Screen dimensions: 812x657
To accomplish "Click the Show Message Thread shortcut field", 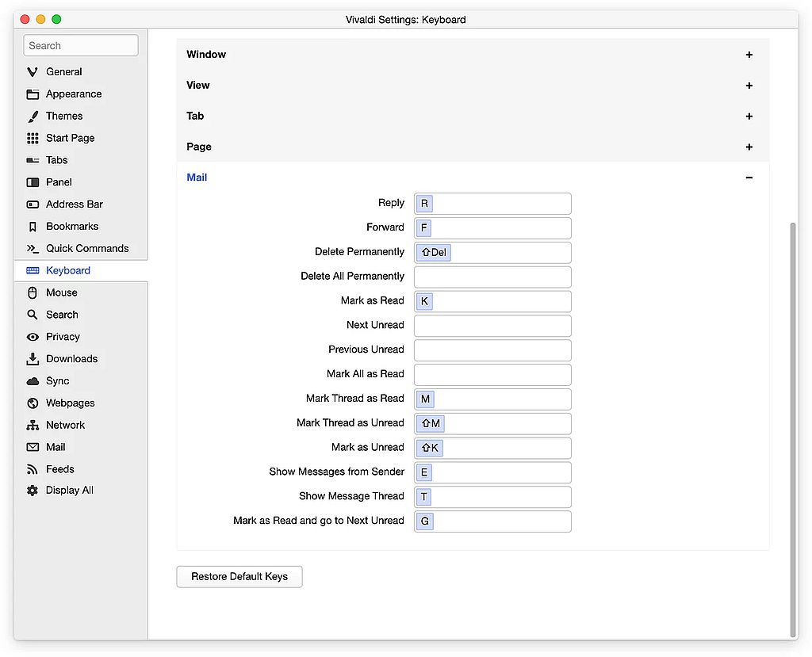I will [492, 497].
